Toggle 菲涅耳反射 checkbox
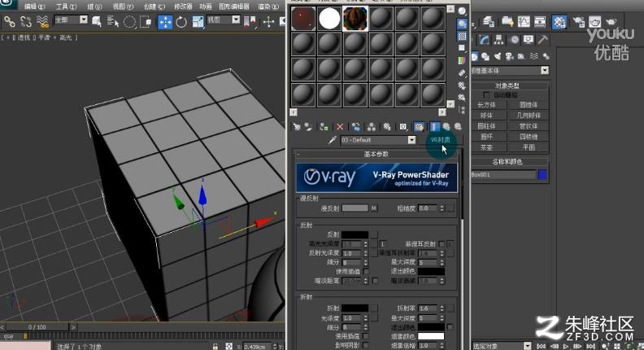The height and width of the screenshot is (350, 644). [x=442, y=244]
